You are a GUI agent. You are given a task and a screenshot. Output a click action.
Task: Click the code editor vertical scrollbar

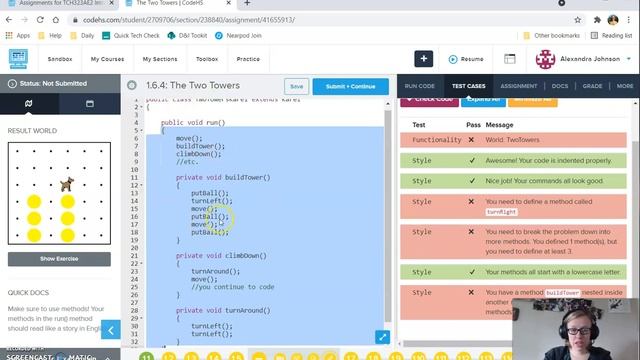(x=388, y=216)
